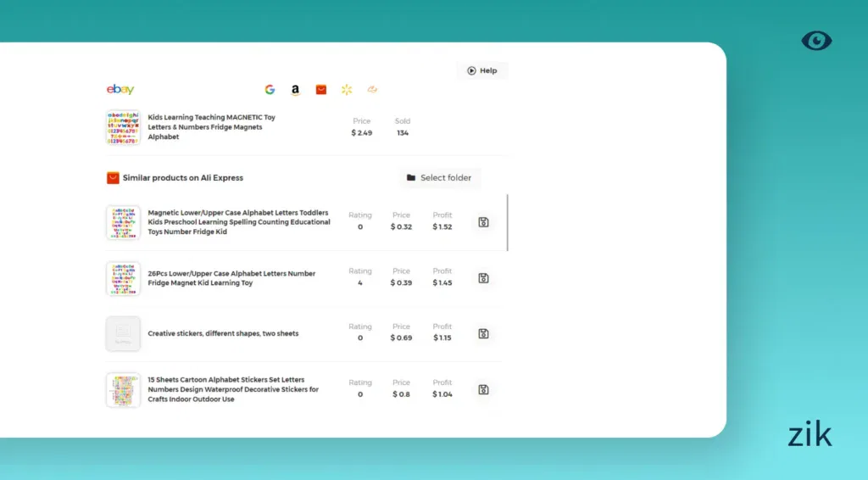Viewport: 868px width, 480px height.
Task: Click the 15 Sheets Cartoon Alphabet thumbnail
Action: [123, 390]
